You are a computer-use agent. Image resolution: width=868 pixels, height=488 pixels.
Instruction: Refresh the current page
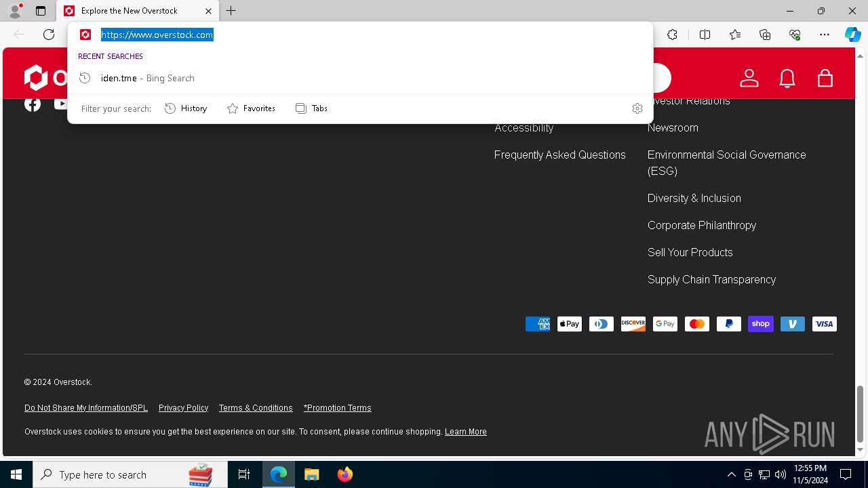[x=49, y=35]
